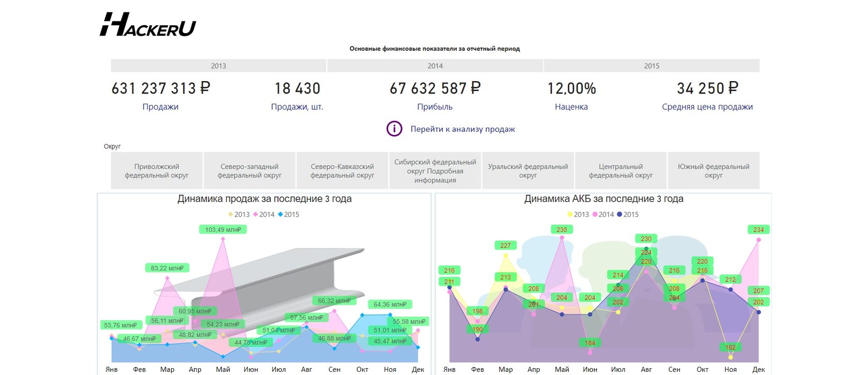Click the 46,67 млн₽ data label
The image size is (868, 375).
pos(139,339)
